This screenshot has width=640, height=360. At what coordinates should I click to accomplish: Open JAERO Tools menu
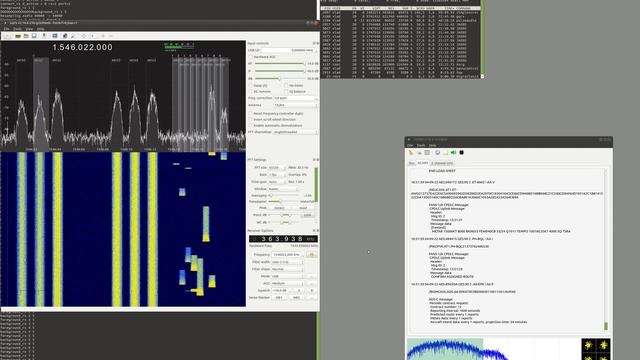[x=421, y=145]
